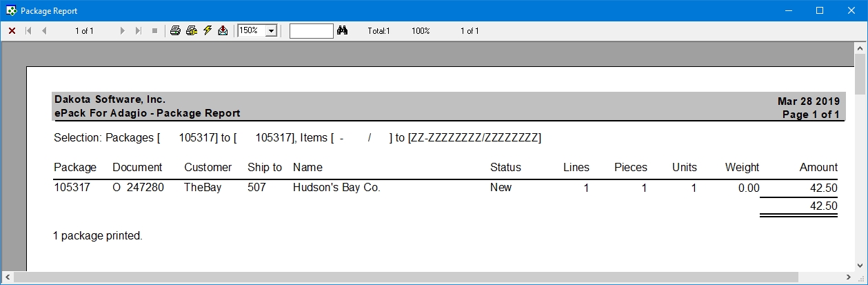This screenshot has height=285, width=868.
Task: Click the search text input field
Action: (312, 31)
